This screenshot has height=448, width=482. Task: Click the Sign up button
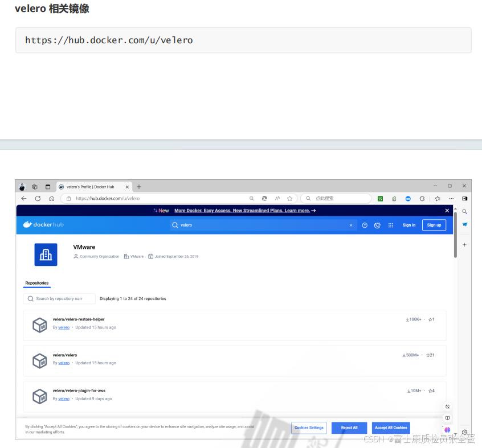pyautogui.click(x=434, y=225)
